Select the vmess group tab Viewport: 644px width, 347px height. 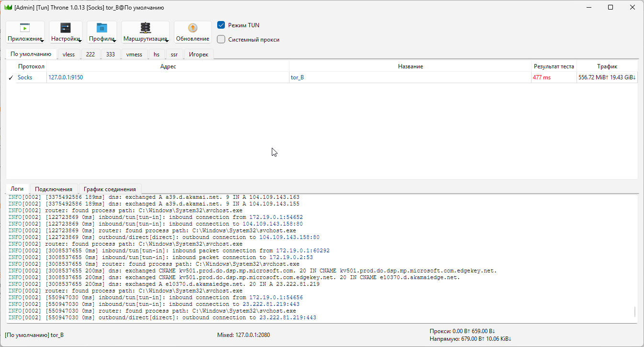point(134,54)
